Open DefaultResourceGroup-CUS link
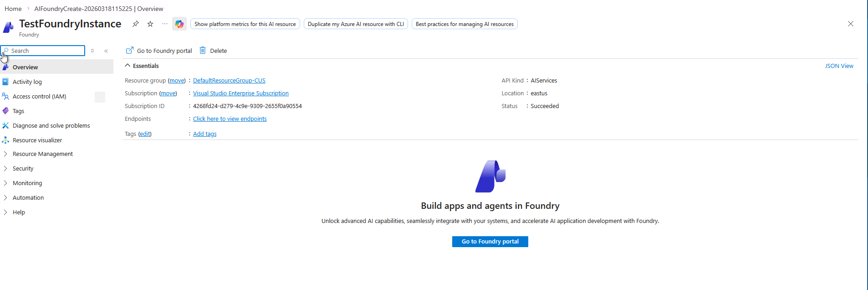The height and width of the screenshot is (290, 868). pos(229,80)
